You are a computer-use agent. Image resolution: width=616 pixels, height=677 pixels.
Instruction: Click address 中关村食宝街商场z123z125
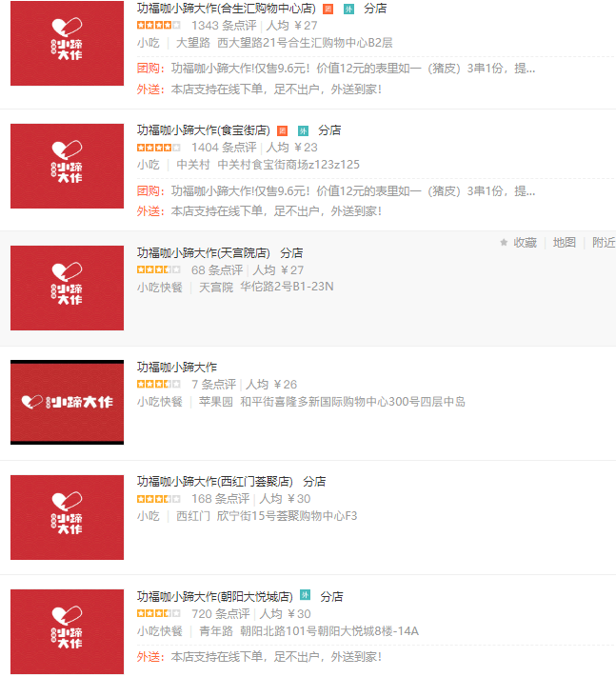point(288,165)
